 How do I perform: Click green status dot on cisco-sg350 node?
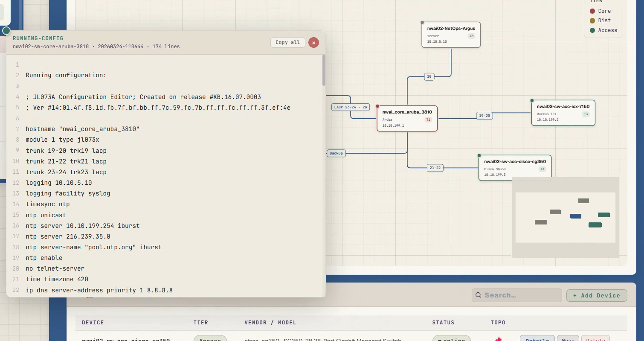click(479, 155)
